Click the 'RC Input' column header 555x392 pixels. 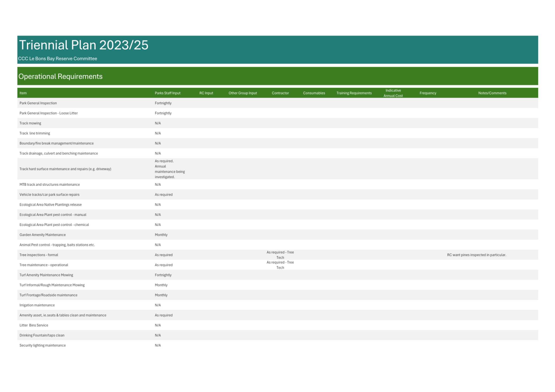point(206,93)
